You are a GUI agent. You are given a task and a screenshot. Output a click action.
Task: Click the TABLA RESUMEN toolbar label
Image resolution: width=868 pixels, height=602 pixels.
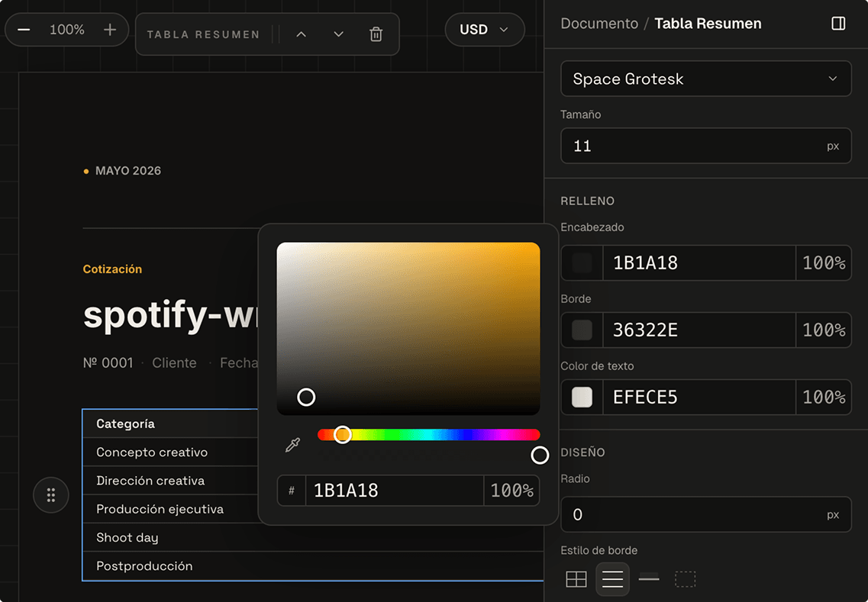pos(203,34)
